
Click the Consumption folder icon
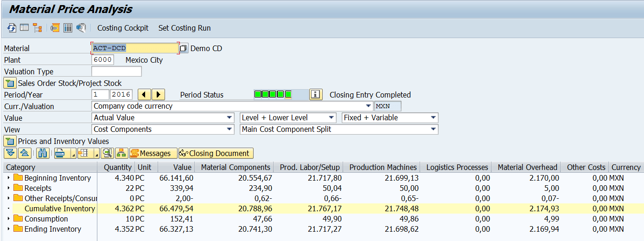[x=18, y=218]
